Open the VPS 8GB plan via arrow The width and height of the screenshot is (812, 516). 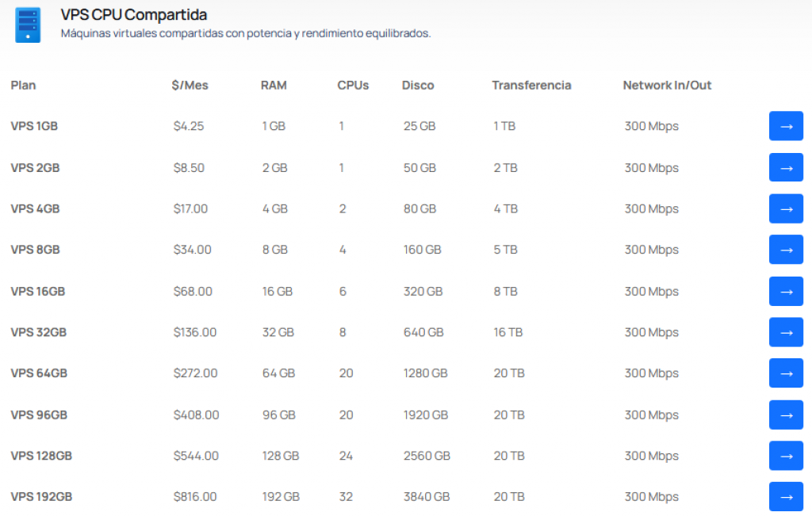click(786, 250)
